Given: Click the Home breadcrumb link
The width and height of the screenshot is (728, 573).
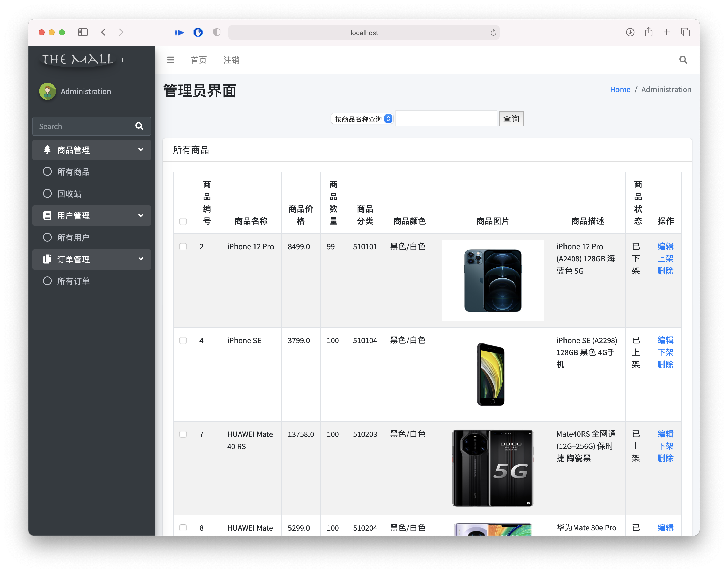Looking at the screenshot, I should tap(620, 90).
